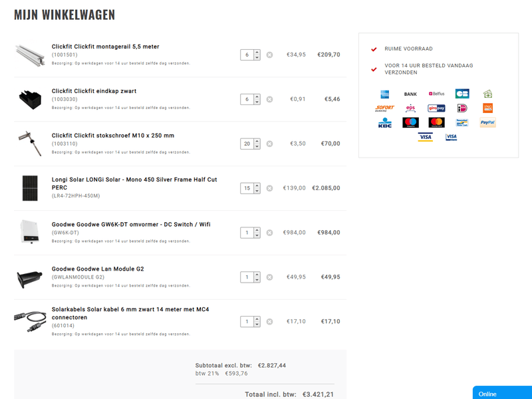The width and height of the screenshot is (532, 399).
Task: Select the Maestro payment icon
Action: 410,123
